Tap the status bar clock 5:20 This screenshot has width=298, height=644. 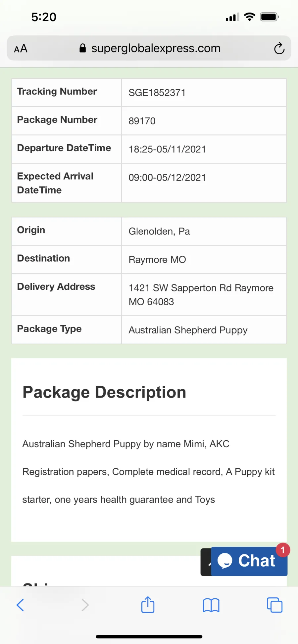[44, 17]
